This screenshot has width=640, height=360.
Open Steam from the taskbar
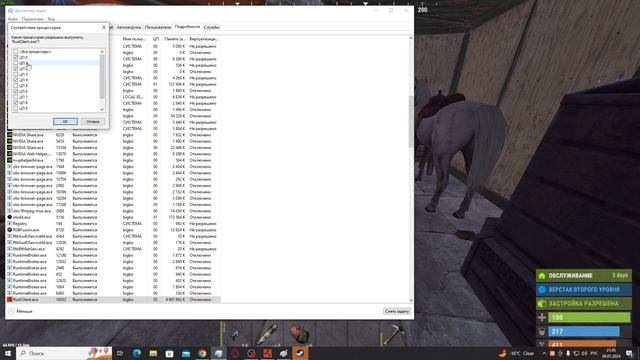300,353
